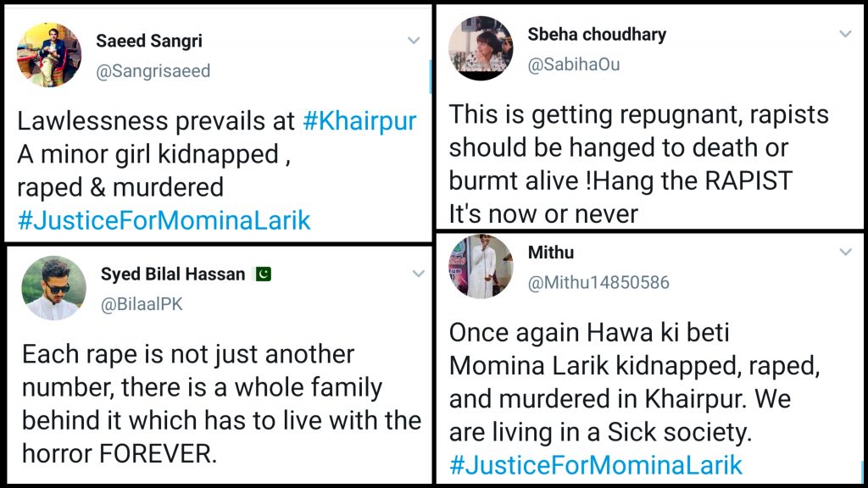The height and width of the screenshot is (488, 868).
Task: Click the #Khairpur hashtag
Action: [x=360, y=121]
